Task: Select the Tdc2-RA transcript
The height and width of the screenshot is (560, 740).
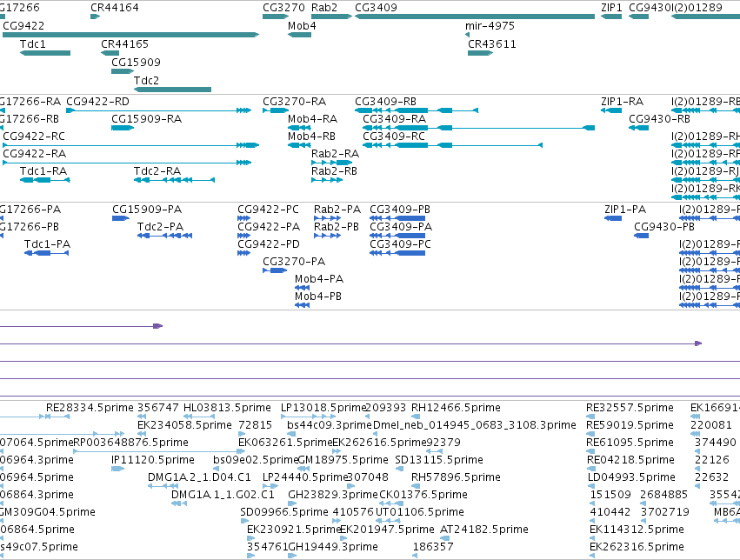Action: click(175, 180)
